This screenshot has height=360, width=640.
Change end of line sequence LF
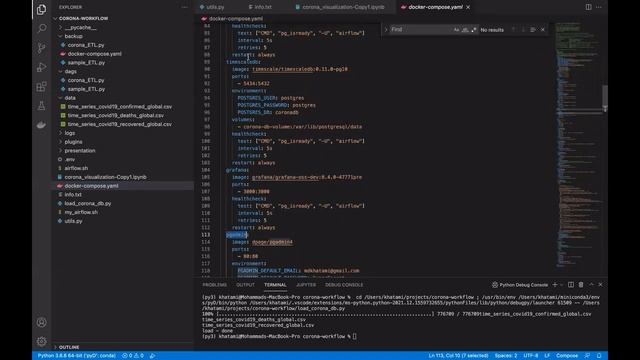point(547,356)
